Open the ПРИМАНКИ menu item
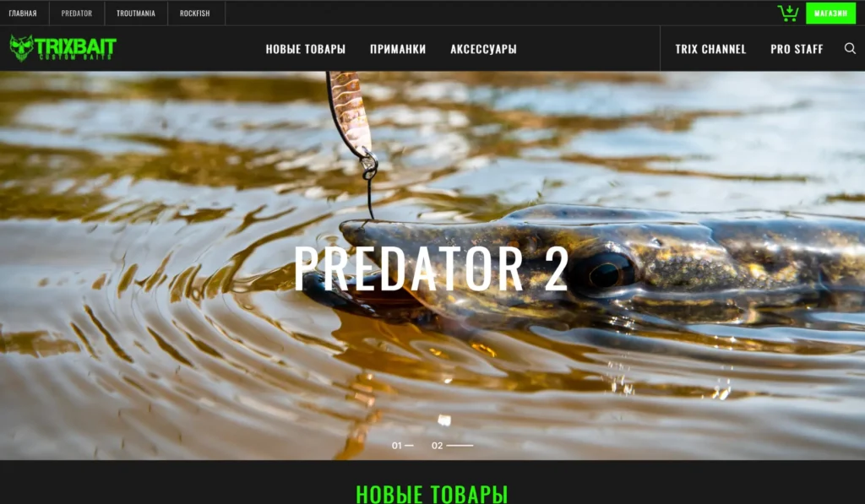This screenshot has width=865, height=504. pos(398,49)
